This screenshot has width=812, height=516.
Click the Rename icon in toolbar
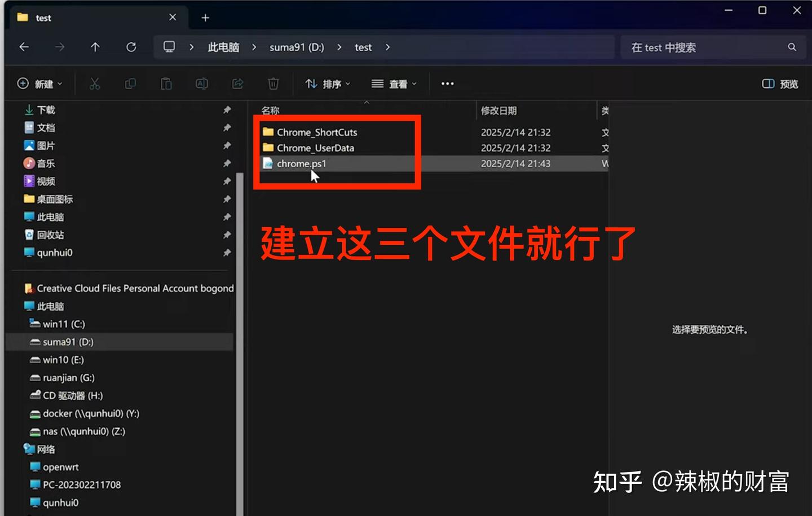202,84
